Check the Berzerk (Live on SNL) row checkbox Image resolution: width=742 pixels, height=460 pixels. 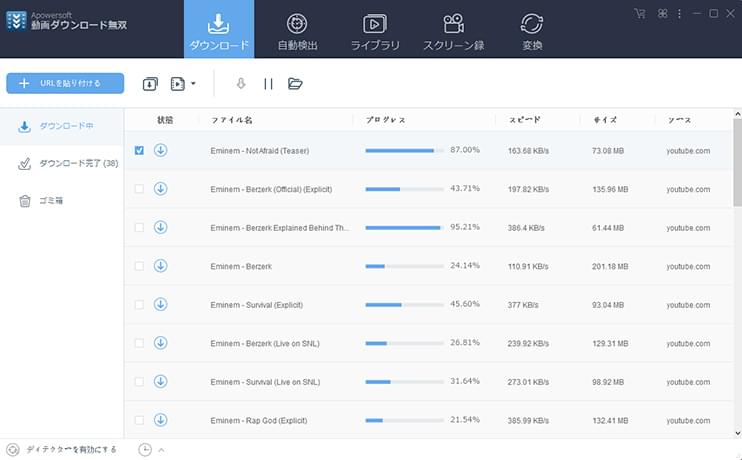[139, 343]
